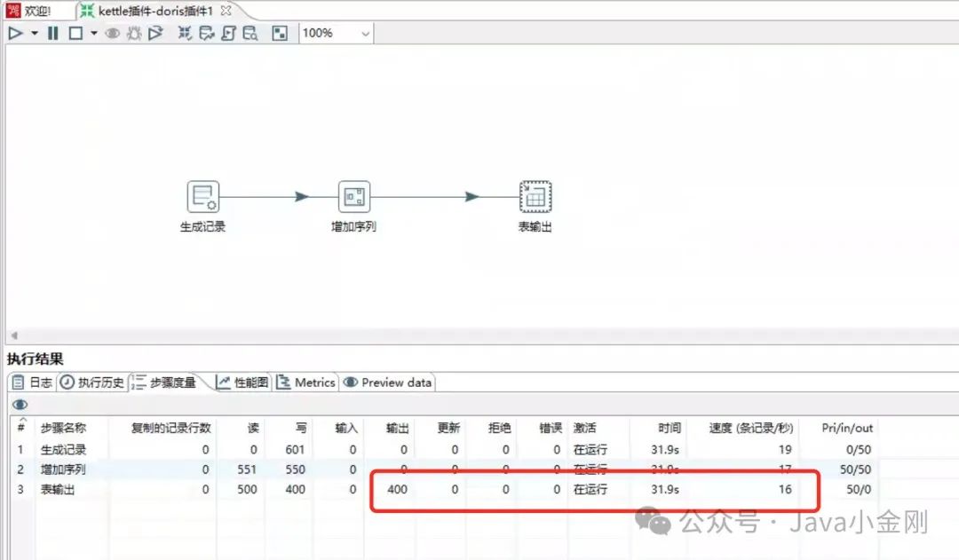Click the 601 written value cell
Viewport: 959px width, 560px height.
[295, 449]
